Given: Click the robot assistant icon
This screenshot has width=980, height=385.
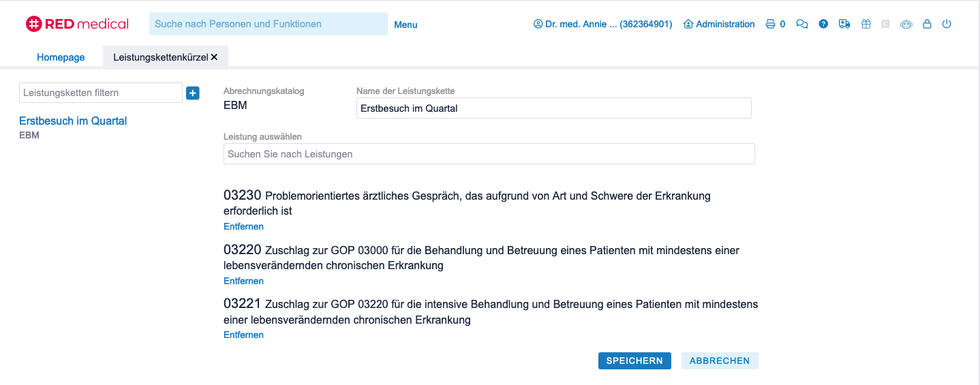Looking at the screenshot, I should tap(906, 25).
